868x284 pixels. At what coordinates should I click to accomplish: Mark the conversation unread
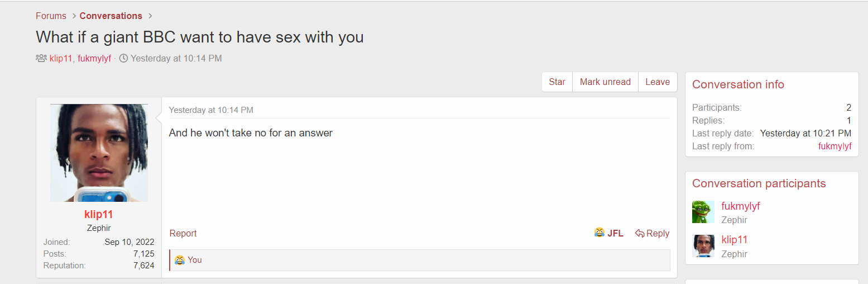click(x=605, y=82)
